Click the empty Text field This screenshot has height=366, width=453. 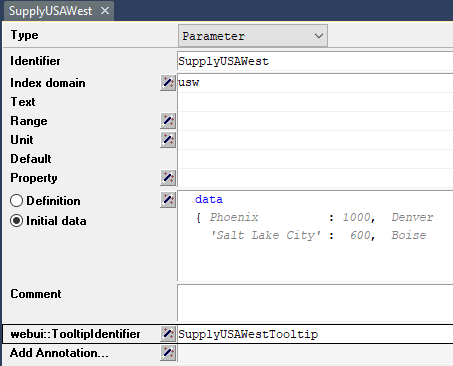coord(315,102)
